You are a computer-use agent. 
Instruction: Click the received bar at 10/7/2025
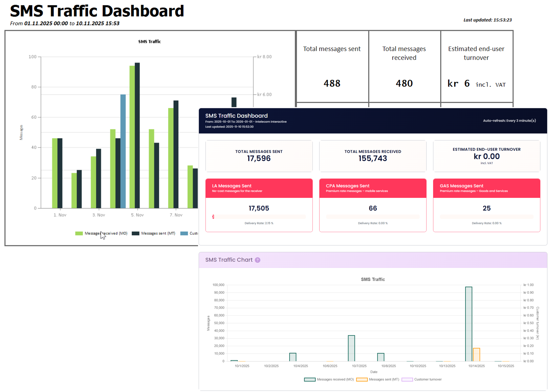click(351, 348)
